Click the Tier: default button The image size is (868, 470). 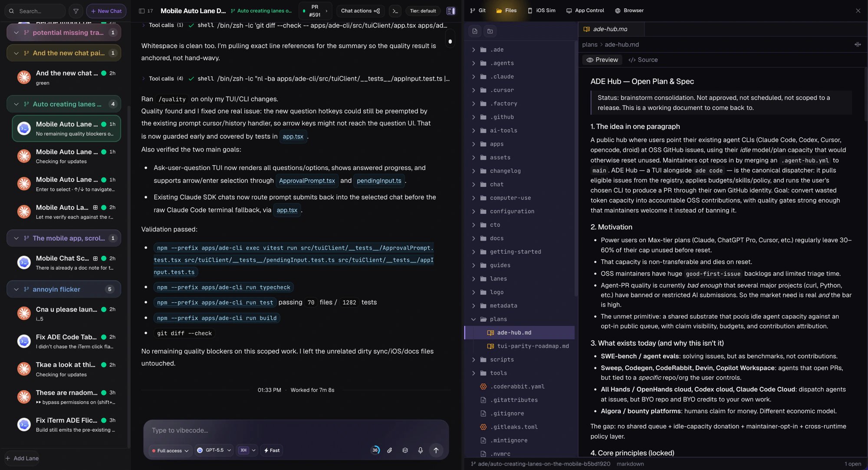pos(423,11)
